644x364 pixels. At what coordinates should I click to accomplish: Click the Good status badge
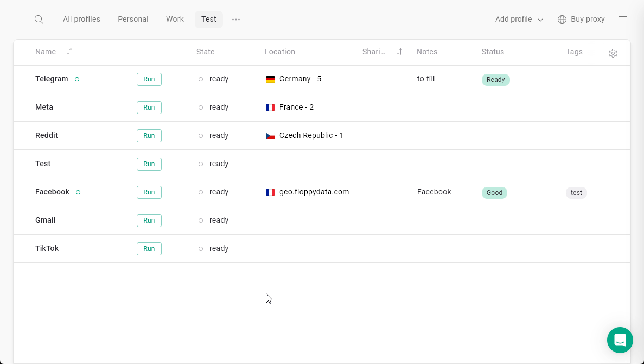click(494, 192)
